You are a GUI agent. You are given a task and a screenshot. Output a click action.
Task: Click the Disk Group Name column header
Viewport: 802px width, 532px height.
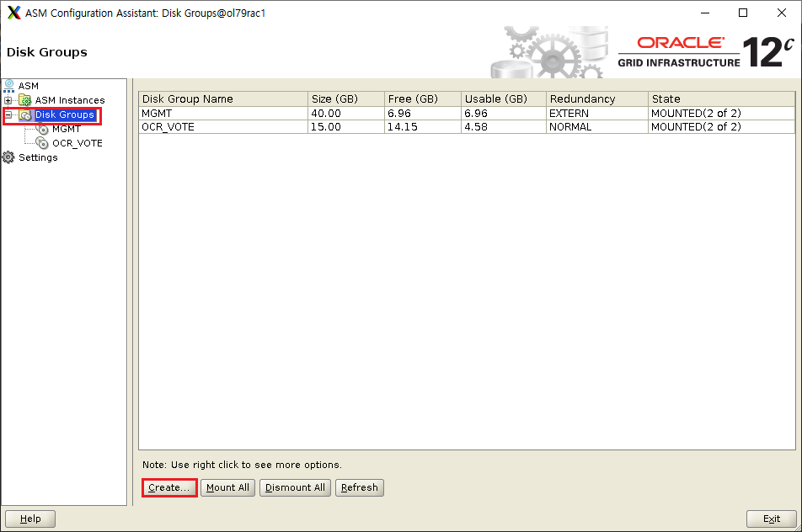pyautogui.click(x=223, y=98)
